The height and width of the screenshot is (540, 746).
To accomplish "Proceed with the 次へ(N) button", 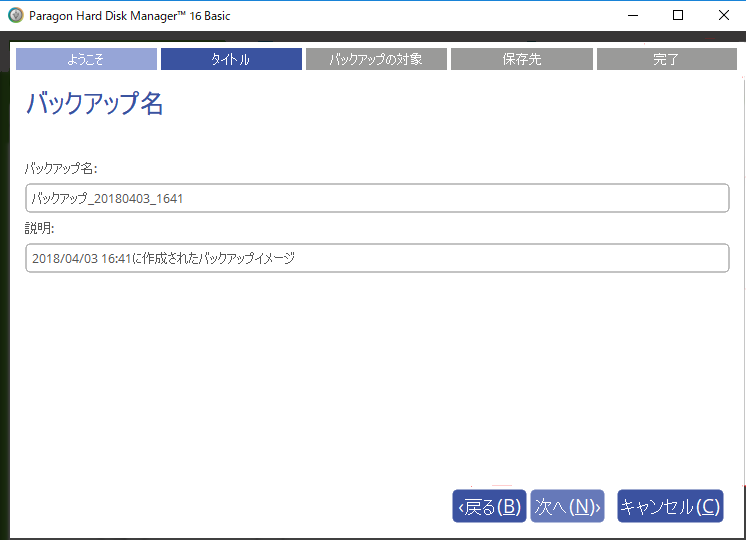I will click(x=567, y=507).
